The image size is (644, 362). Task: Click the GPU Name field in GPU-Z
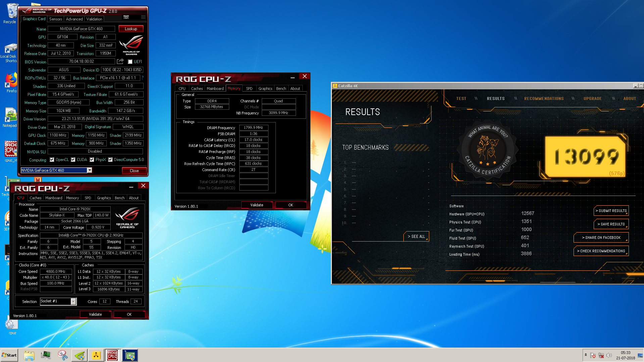[x=81, y=29]
